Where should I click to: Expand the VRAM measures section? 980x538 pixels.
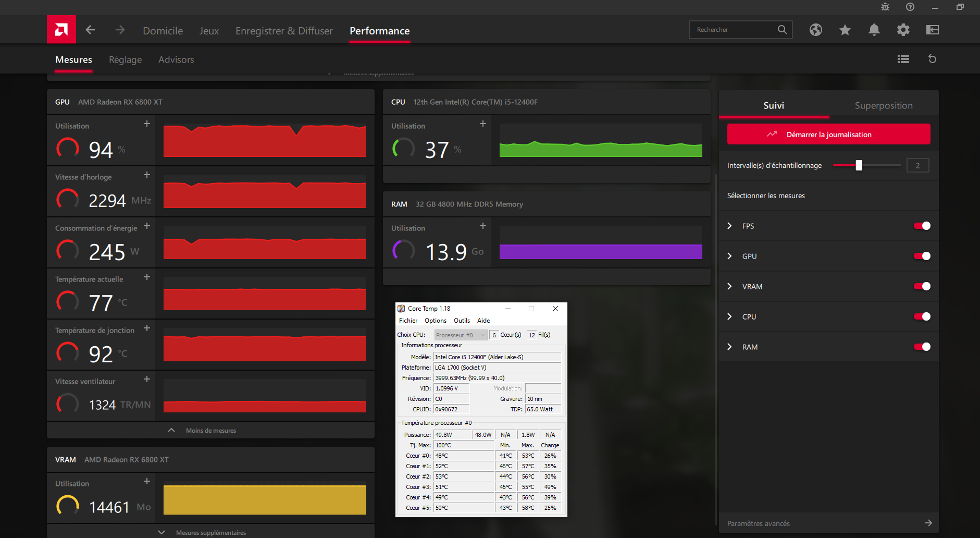tap(729, 286)
